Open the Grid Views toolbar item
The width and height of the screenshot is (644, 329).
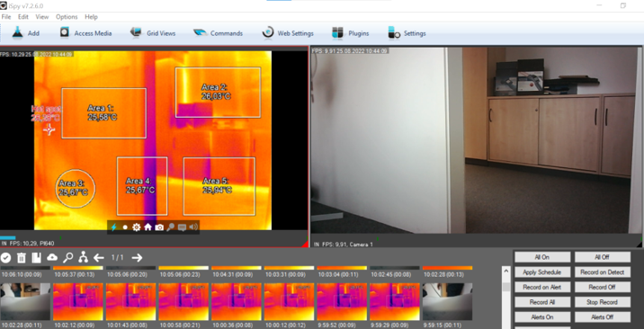(x=153, y=33)
